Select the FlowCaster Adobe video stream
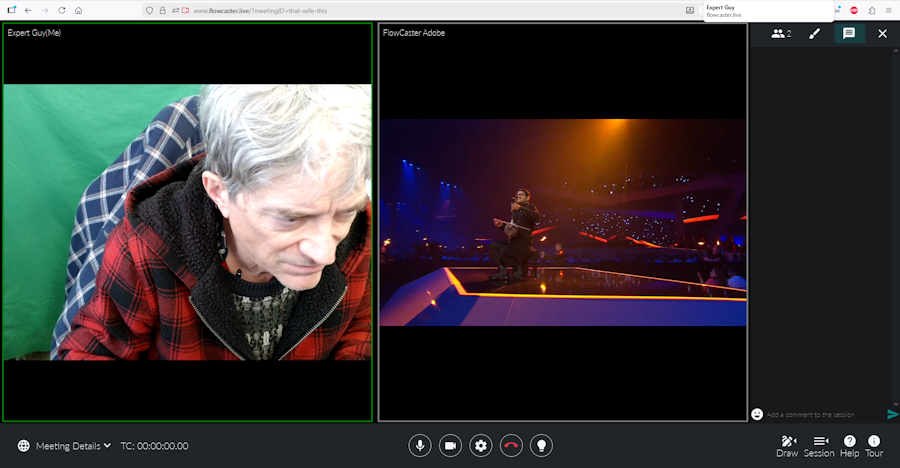The height and width of the screenshot is (468, 900). coord(563,222)
